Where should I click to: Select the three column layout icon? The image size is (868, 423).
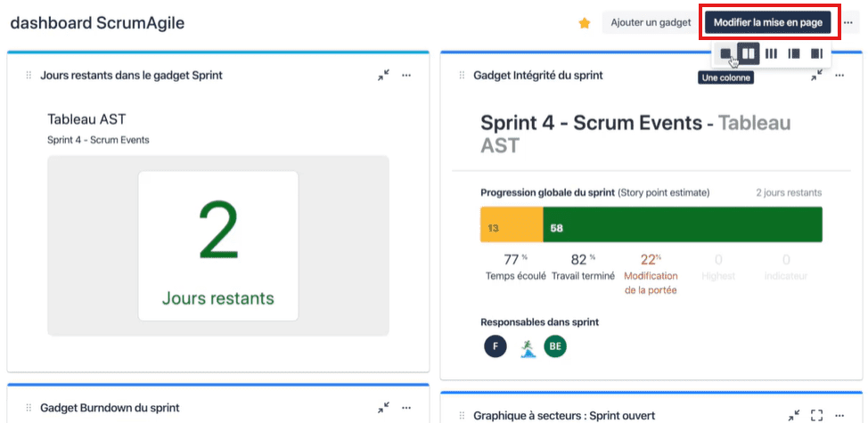(771, 53)
